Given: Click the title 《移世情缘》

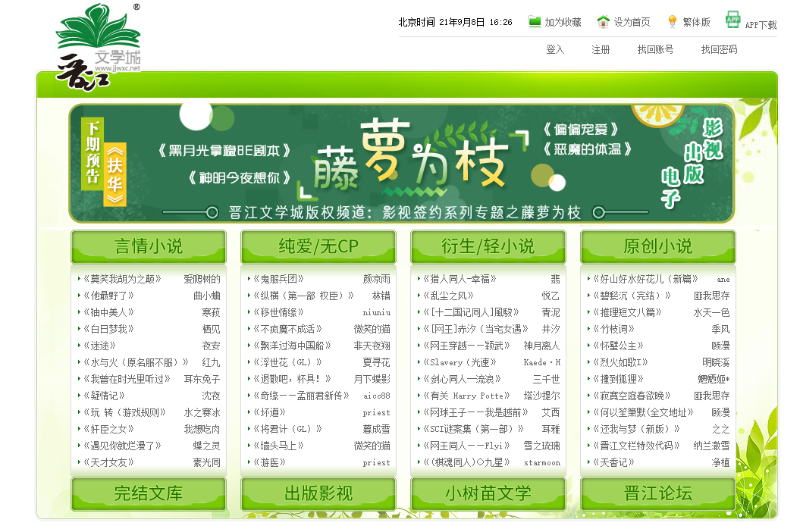Looking at the screenshot, I should 278,312.
